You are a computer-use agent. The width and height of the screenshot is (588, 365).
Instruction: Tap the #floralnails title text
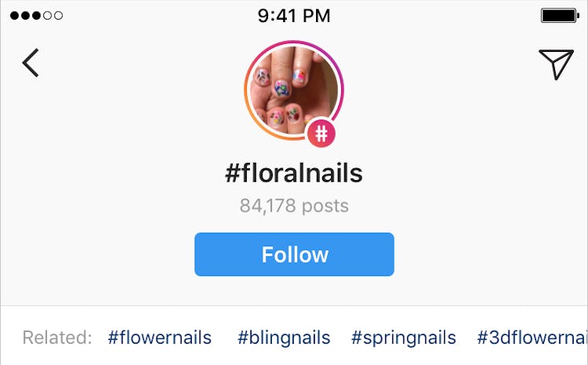click(x=294, y=173)
